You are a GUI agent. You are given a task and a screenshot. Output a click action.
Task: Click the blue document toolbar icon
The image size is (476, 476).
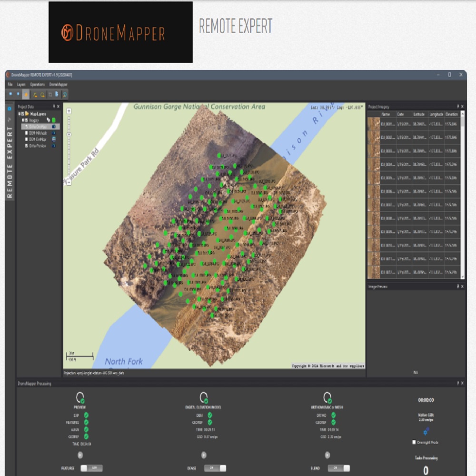(x=57, y=94)
